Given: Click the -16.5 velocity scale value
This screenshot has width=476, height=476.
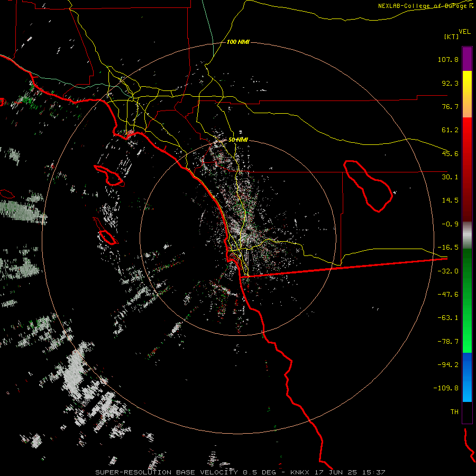Looking at the screenshot, I should click(x=448, y=248).
